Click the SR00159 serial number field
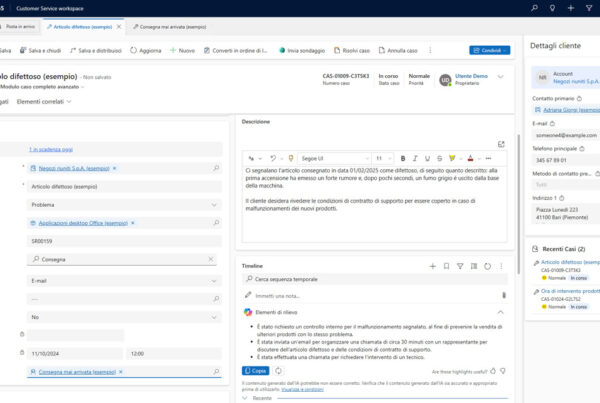This screenshot has height=403, width=600. click(124, 241)
